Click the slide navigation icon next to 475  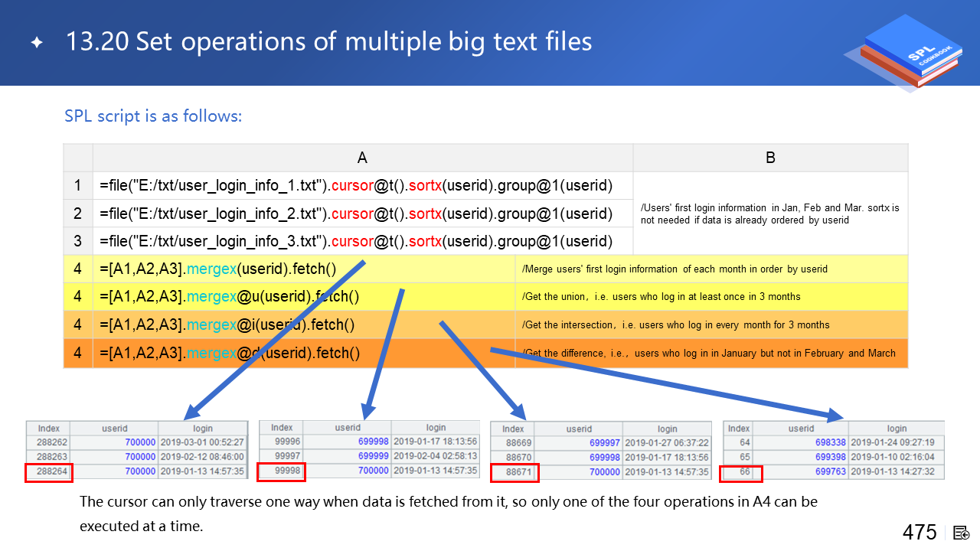pyautogui.click(x=962, y=533)
